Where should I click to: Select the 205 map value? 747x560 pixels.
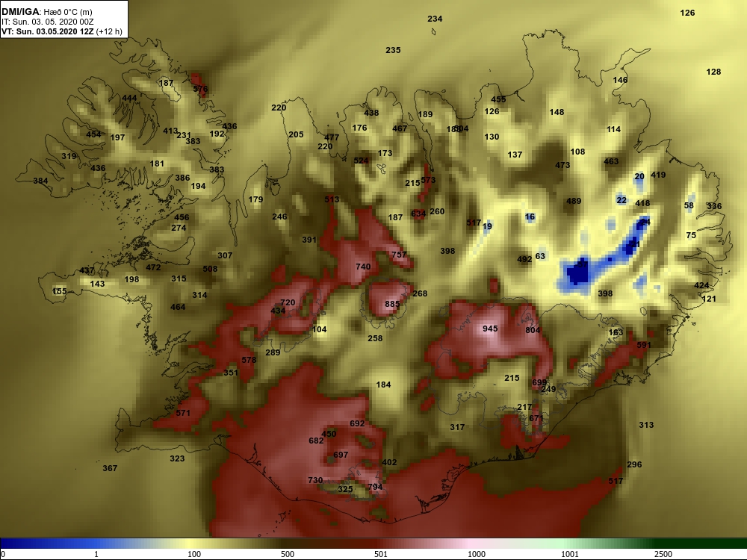(296, 134)
